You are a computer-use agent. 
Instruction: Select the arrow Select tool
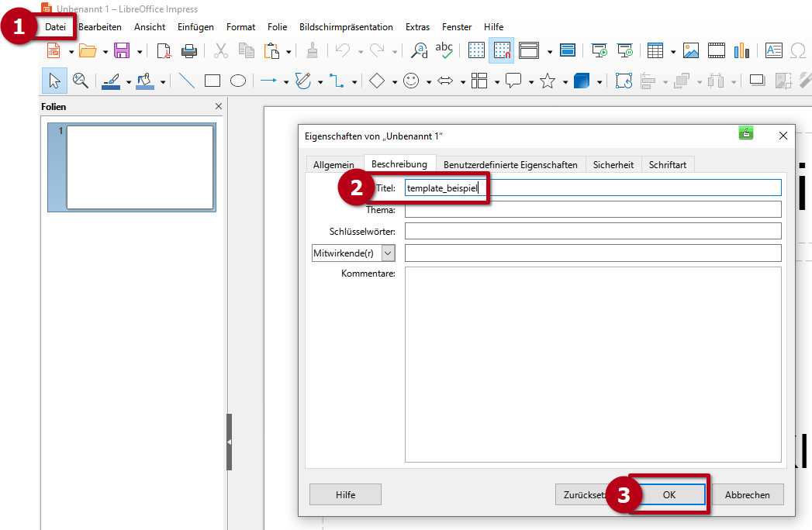tap(54, 81)
